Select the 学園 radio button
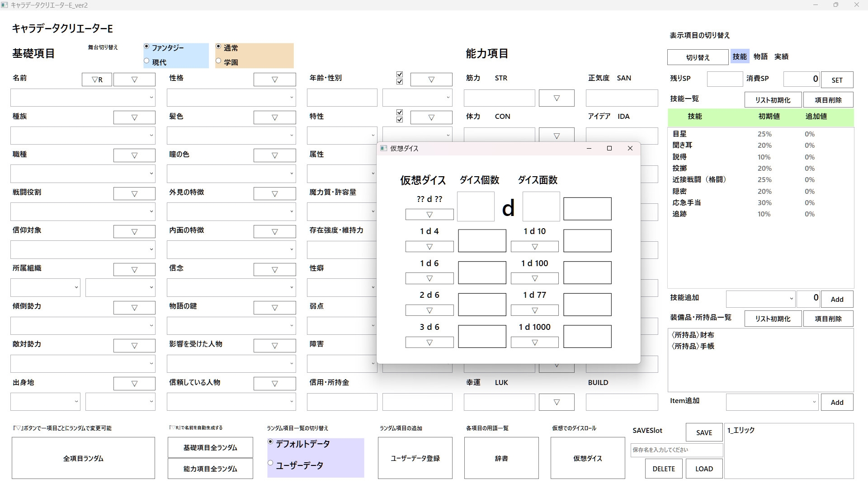Screen dimensions: 868x488 point(219,61)
